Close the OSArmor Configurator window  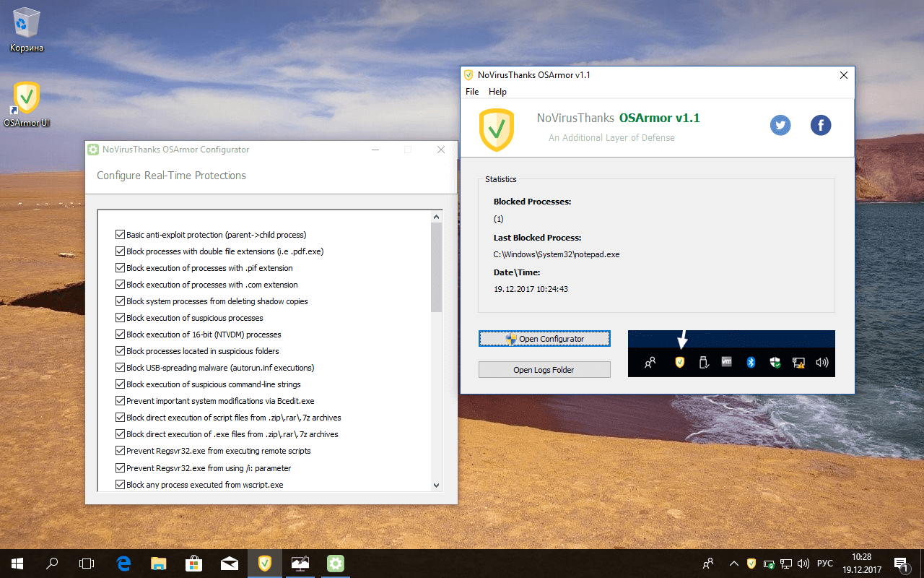[x=441, y=150]
